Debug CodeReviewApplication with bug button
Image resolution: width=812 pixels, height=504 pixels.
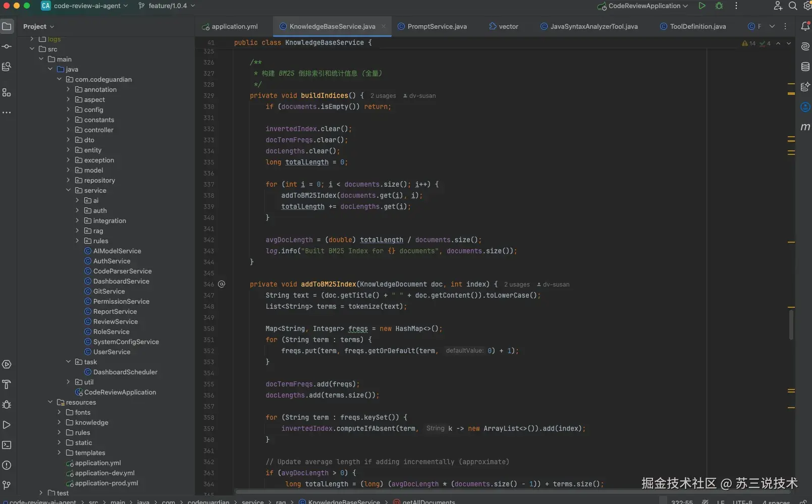pyautogui.click(x=719, y=6)
